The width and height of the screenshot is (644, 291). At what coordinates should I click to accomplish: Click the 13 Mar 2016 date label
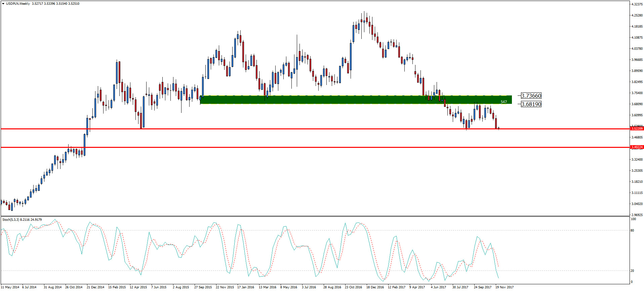(268, 287)
